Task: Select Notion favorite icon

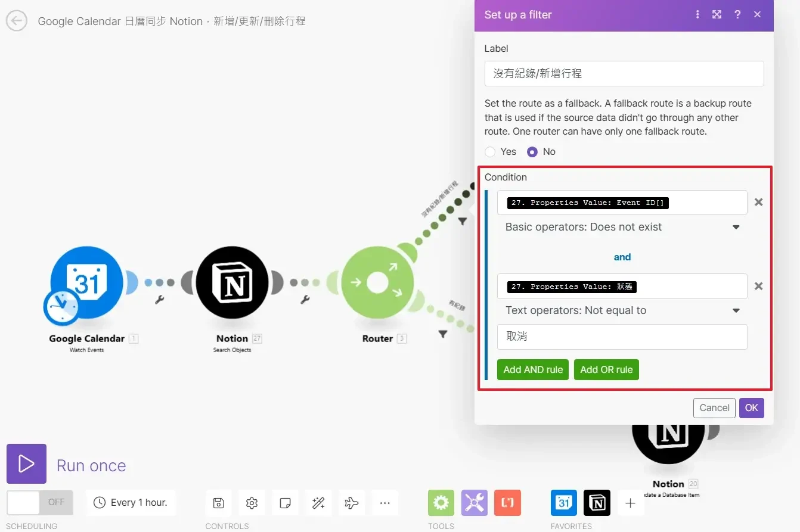Action: pyautogui.click(x=597, y=503)
